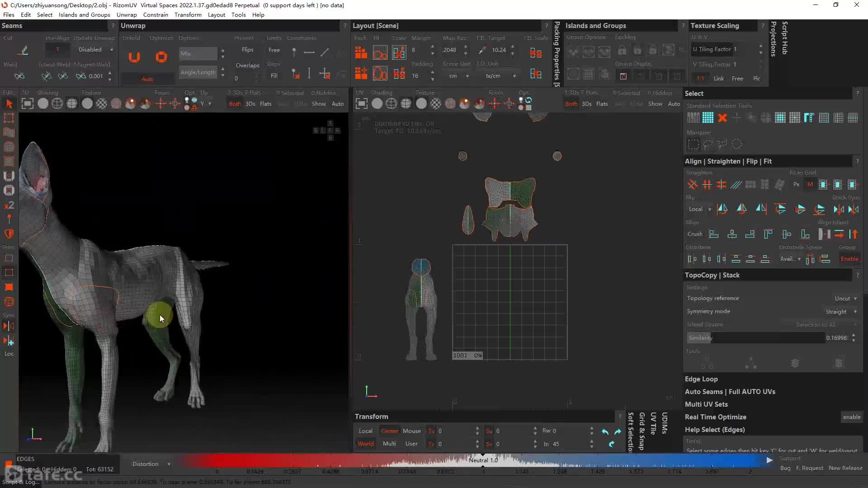Viewport: 868px width, 488px height.
Task: Click the T.D. Scale icon in the Layout panel
Action: coord(536,53)
